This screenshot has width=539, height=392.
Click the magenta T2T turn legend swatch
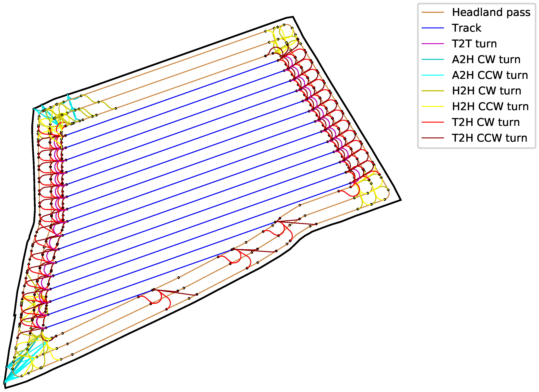coord(432,44)
